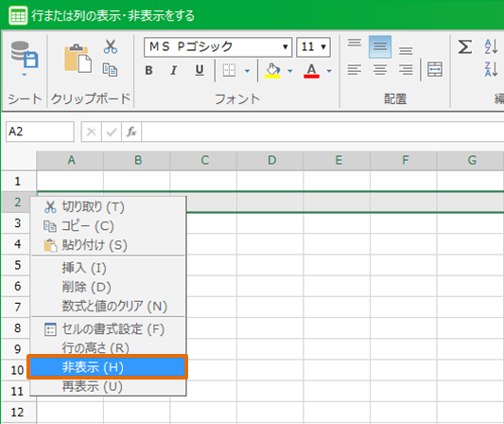This screenshot has height=424, width=504.
Task: Click the sigma sum icon
Action: [x=465, y=47]
